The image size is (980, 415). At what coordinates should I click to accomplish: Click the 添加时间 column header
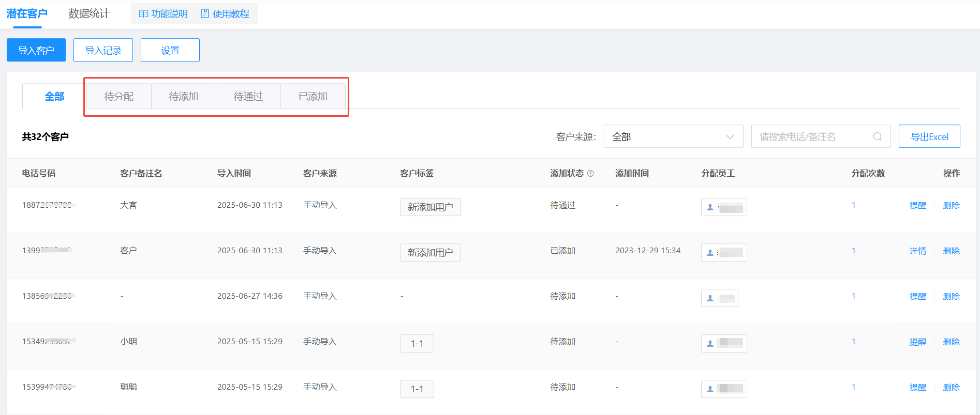[632, 174]
